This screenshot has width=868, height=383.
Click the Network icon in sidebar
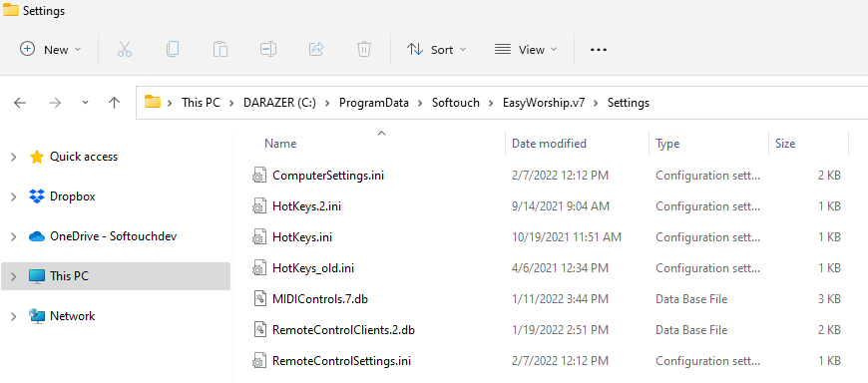[37, 316]
